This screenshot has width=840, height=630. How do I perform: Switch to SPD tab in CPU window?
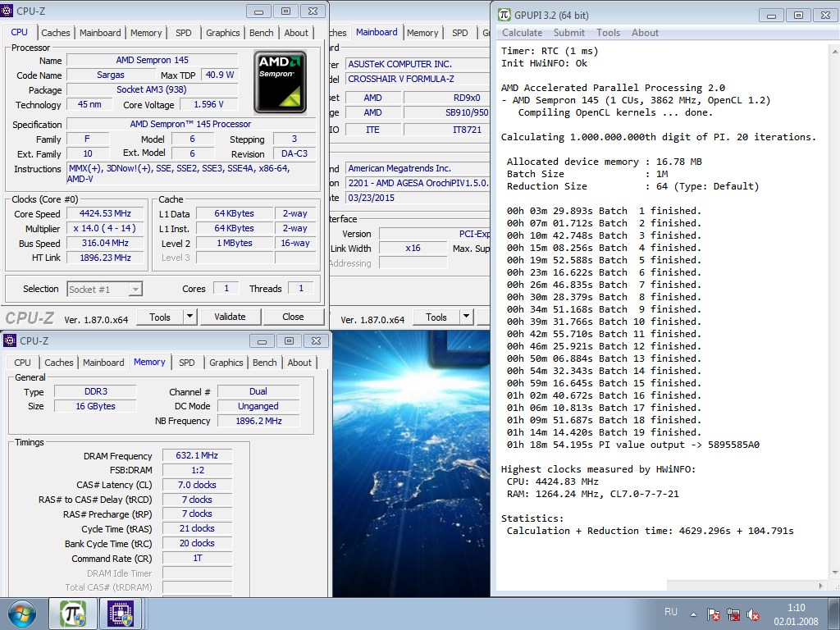183,33
